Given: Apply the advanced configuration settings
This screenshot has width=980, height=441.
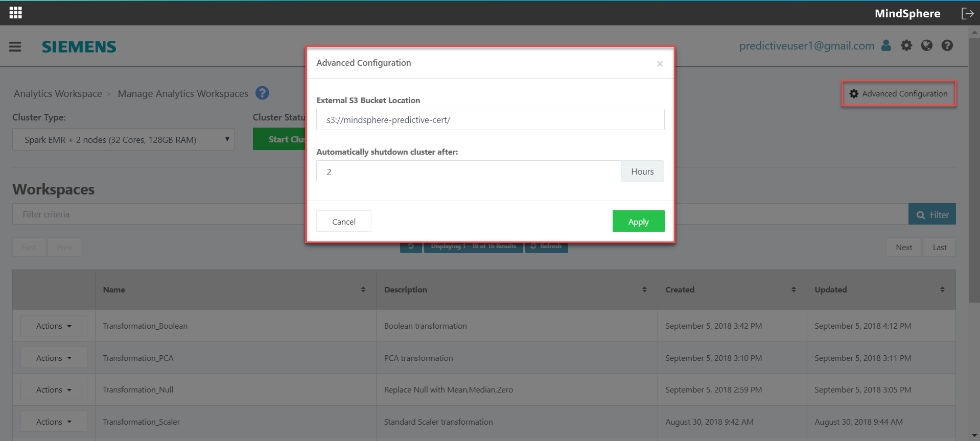Looking at the screenshot, I should coord(638,222).
